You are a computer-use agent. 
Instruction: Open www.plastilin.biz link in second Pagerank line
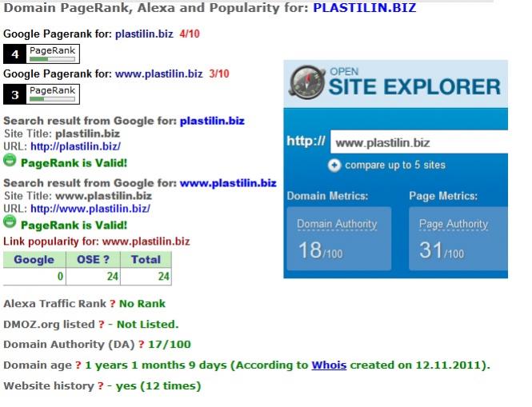(158, 74)
